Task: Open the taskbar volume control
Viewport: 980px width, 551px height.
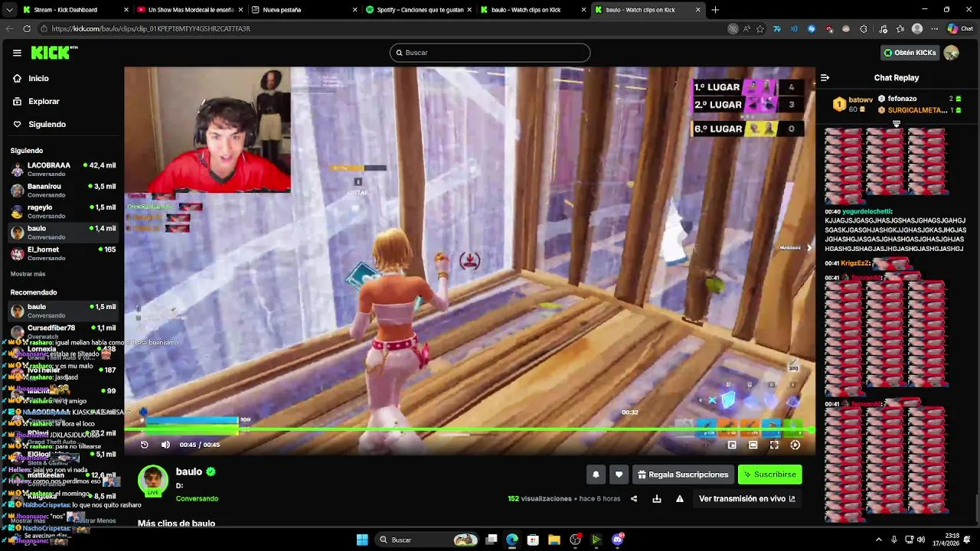Action: point(921,540)
